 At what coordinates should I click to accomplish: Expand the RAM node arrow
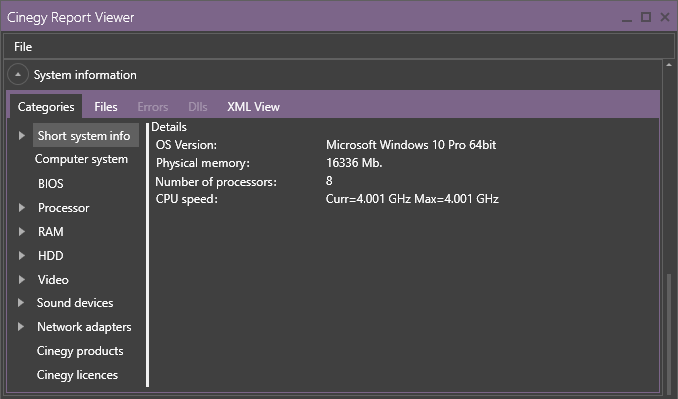pos(22,232)
